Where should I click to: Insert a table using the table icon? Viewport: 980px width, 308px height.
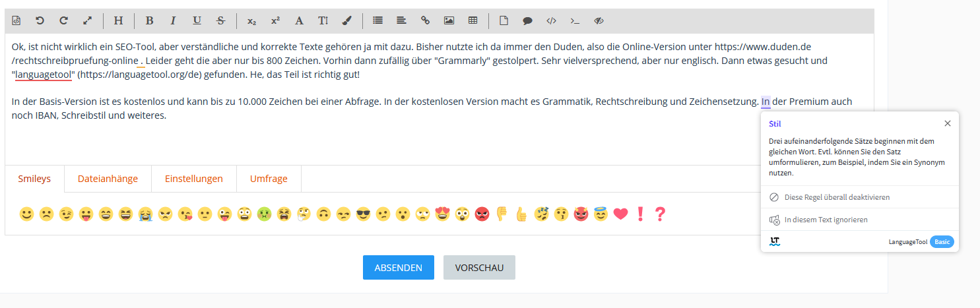(473, 20)
